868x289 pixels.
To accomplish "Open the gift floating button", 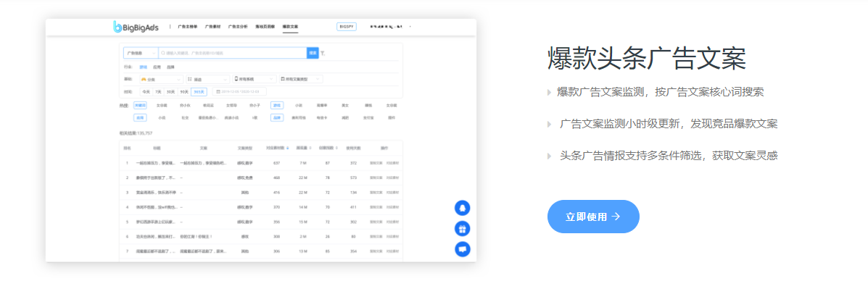I will 462,228.
